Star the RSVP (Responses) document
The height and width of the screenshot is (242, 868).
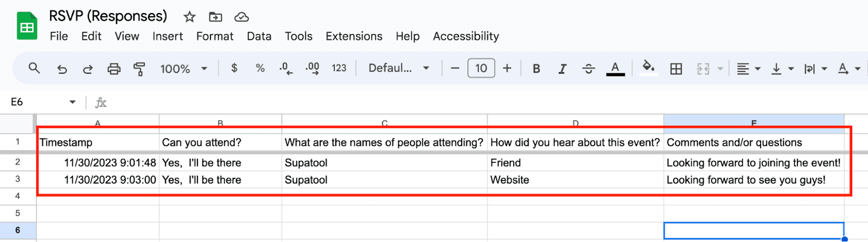(x=189, y=17)
